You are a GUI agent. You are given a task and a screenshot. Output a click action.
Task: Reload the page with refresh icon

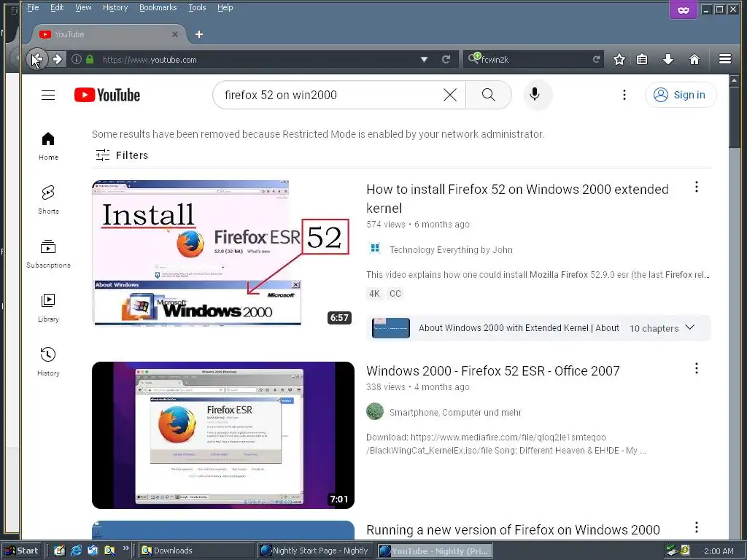pos(446,60)
